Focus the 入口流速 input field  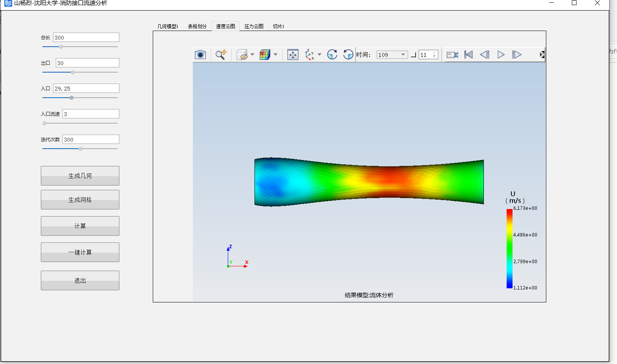point(91,114)
